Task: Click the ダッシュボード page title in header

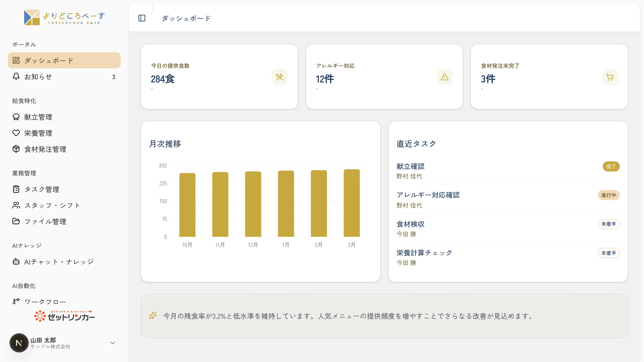Action: (186, 18)
